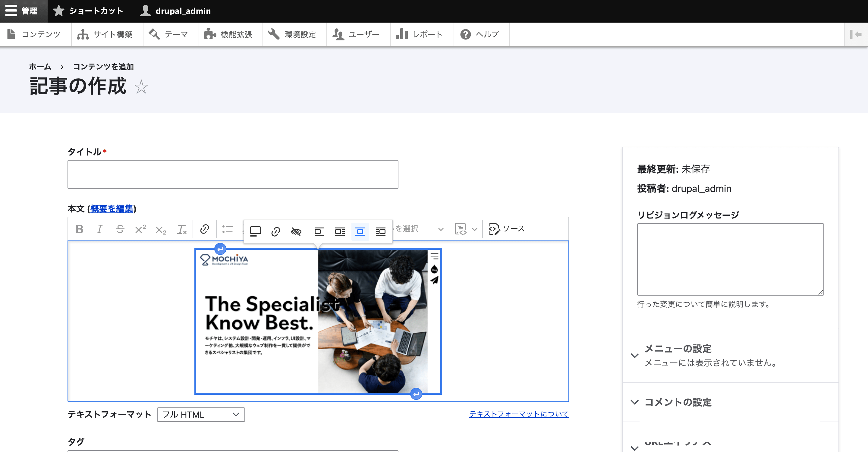Toggle image caption in image balloon toolbar
868x452 pixels.
255,231
